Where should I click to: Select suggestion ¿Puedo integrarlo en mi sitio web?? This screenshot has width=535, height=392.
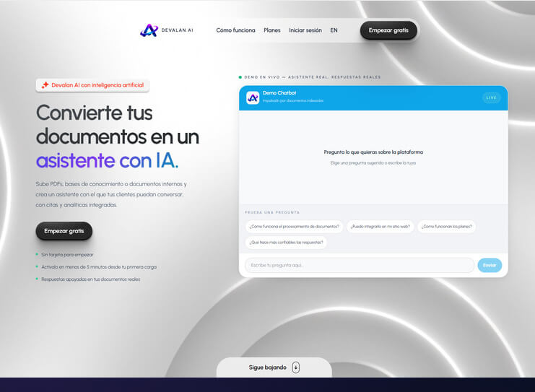click(380, 227)
